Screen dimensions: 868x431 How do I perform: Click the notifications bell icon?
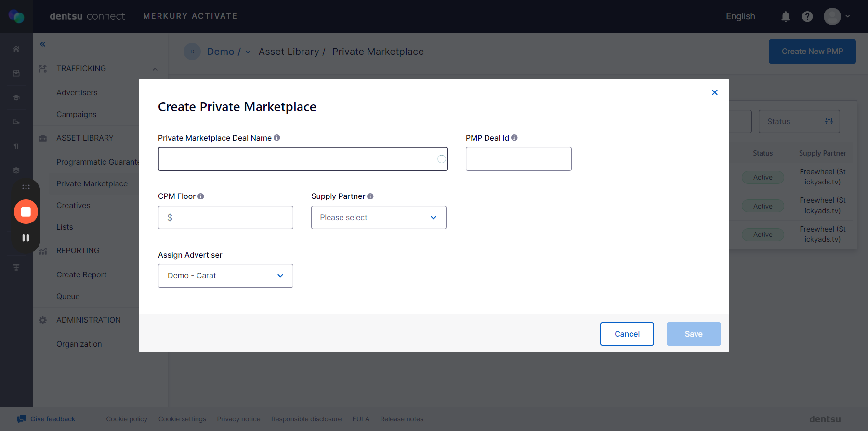[x=786, y=16]
